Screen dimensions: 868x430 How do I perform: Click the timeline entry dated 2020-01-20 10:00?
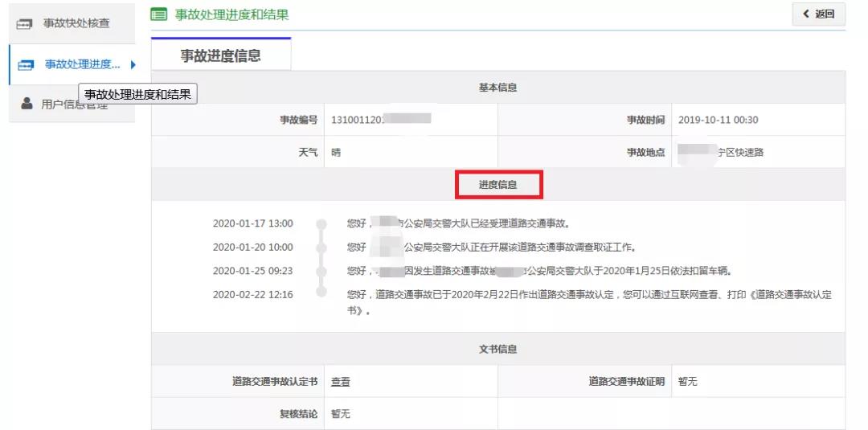click(x=253, y=248)
